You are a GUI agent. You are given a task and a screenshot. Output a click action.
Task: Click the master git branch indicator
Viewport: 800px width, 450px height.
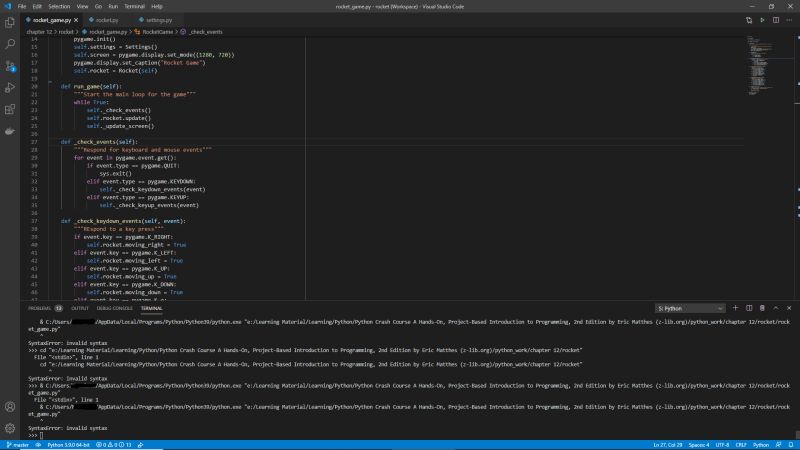click(18, 445)
